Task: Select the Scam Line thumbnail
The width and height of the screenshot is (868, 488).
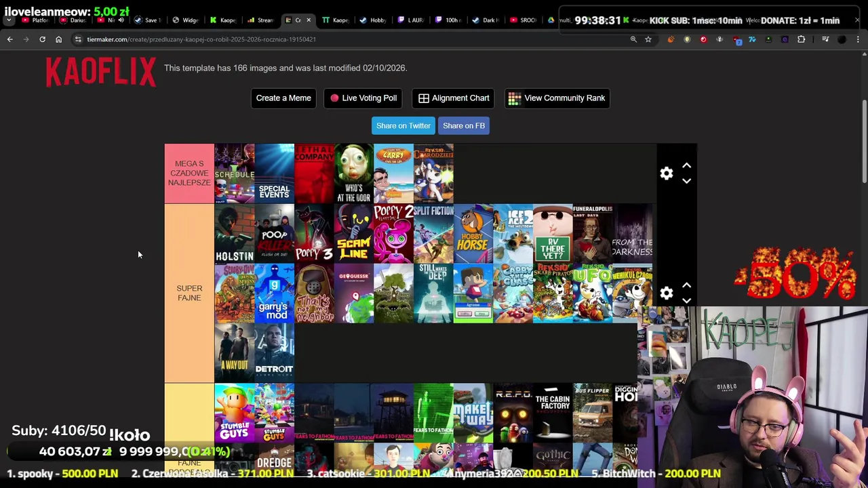Action: (x=354, y=234)
